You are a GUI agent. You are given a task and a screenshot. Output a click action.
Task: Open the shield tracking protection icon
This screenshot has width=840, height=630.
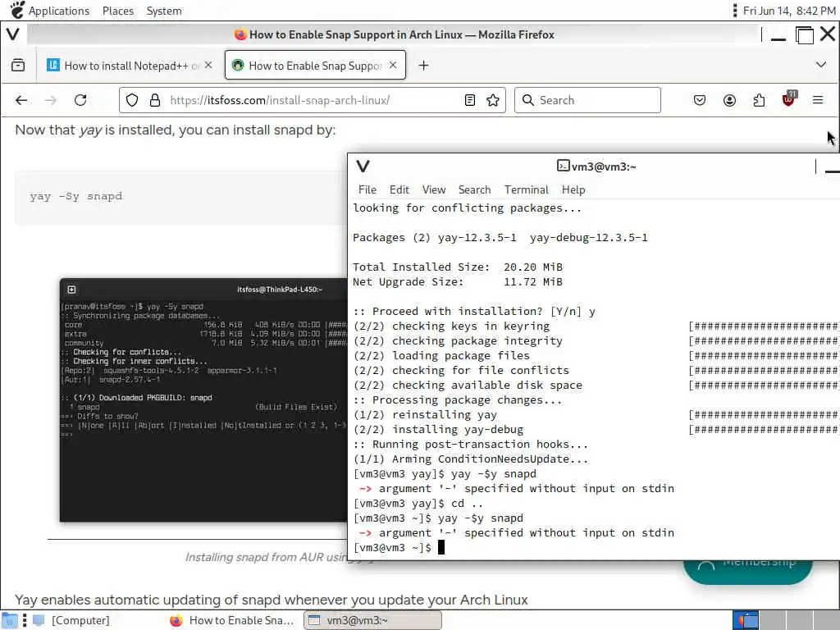click(132, 100)
